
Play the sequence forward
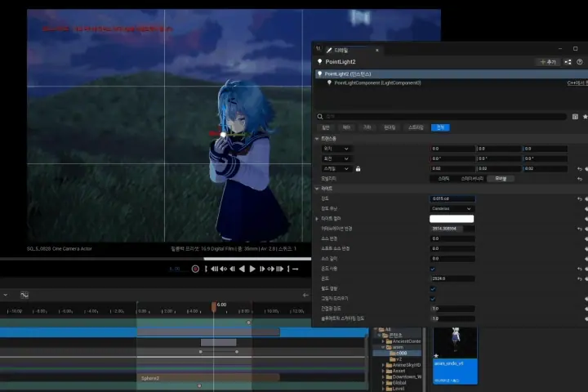pyautogui.click(x=252, y=269)
